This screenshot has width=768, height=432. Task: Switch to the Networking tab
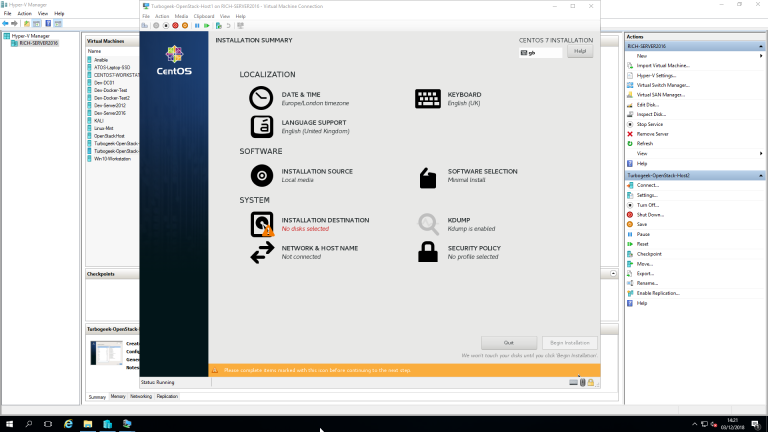tap(141, 396)
